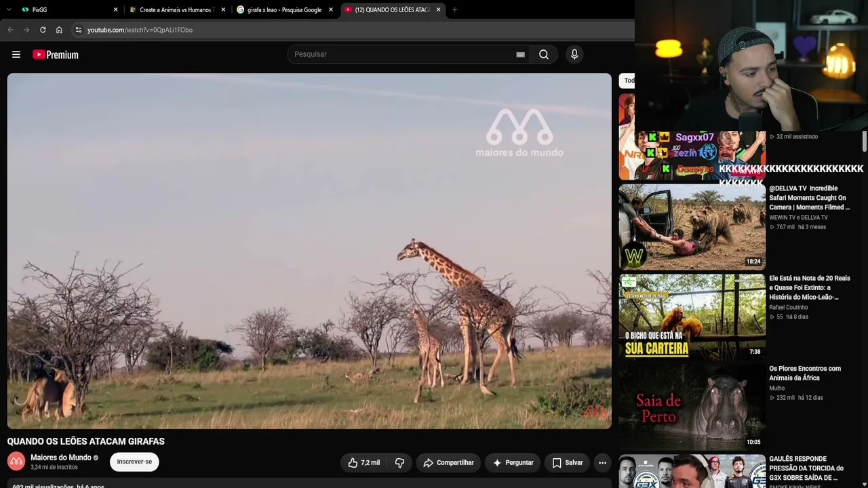Open the Safari Moments bear thumbnail
868x488 pixels.
(692, 226)
